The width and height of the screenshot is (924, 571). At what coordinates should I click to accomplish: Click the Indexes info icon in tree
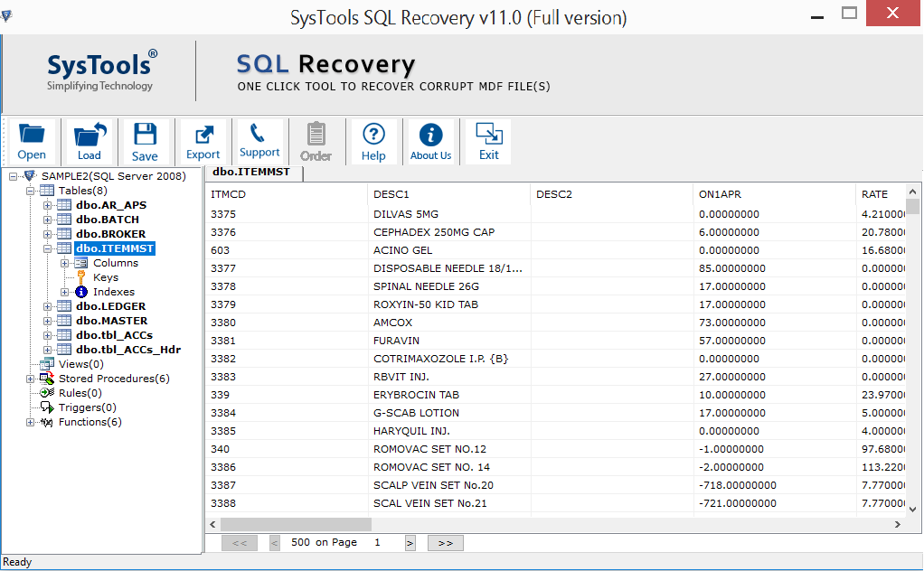(x=81, y=292)
